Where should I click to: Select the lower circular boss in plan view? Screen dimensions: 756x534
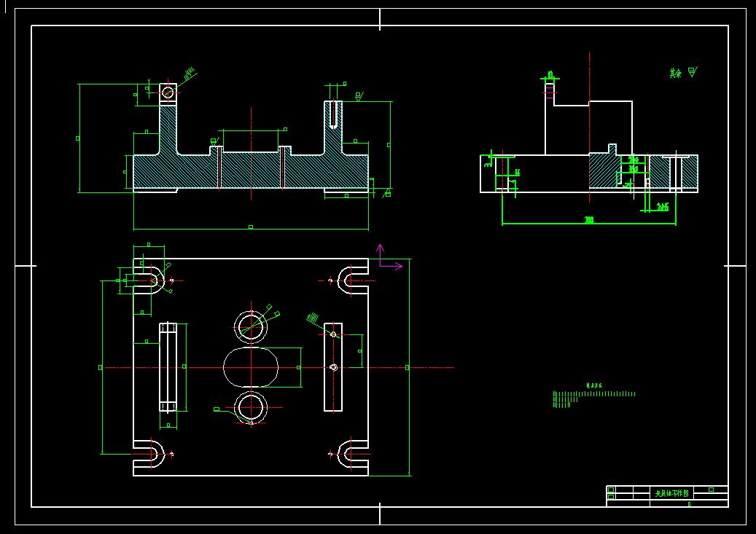click(251, 408)
